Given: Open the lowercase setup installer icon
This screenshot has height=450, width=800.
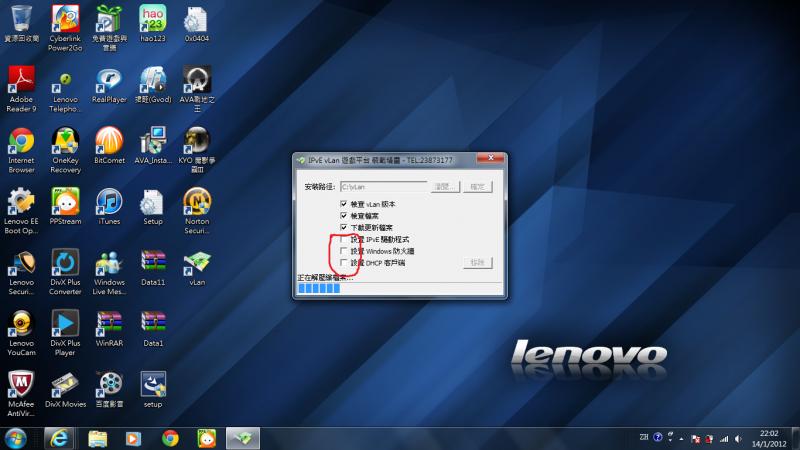Looking at the screenshot, I should pos(153,389).
